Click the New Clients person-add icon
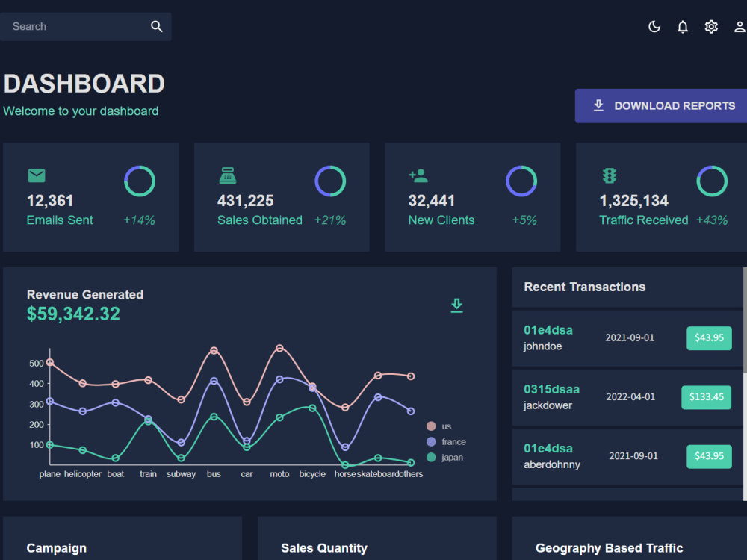Viewport: 747px width, 560px height. [418, 175]
